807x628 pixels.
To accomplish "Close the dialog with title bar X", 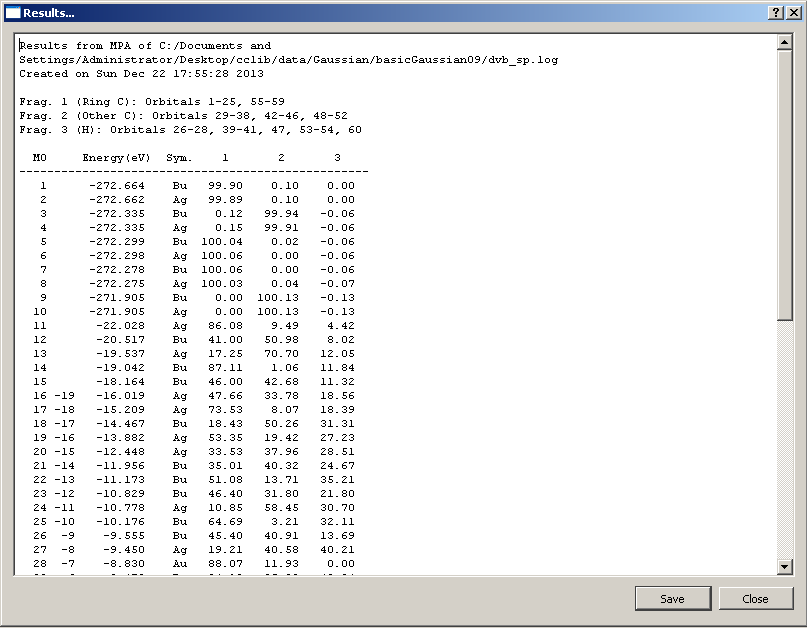I will [x=793, y=12].
